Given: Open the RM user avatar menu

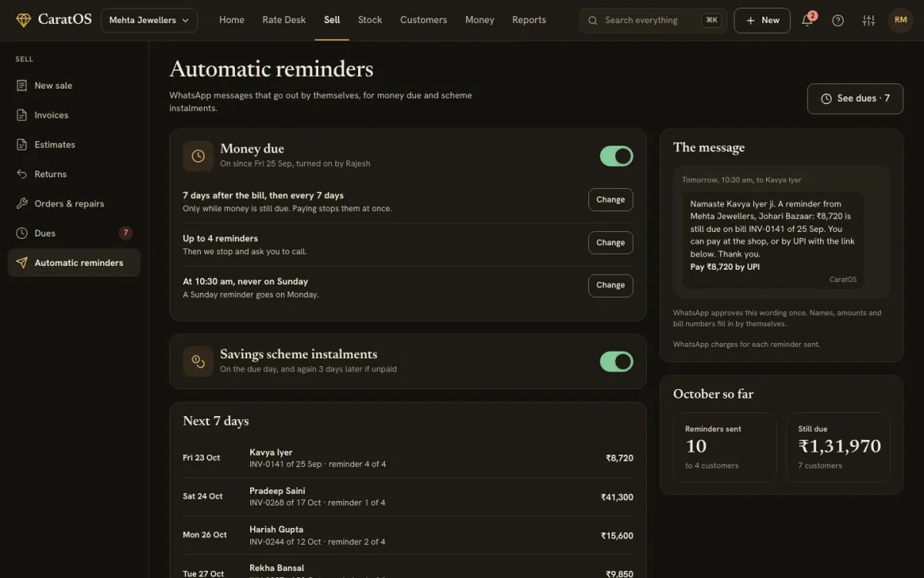Looking at the screenshot, I should click(x=901, y=21).
